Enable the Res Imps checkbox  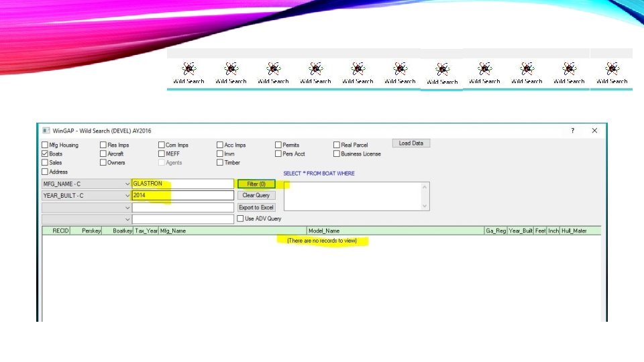(103, 145)
